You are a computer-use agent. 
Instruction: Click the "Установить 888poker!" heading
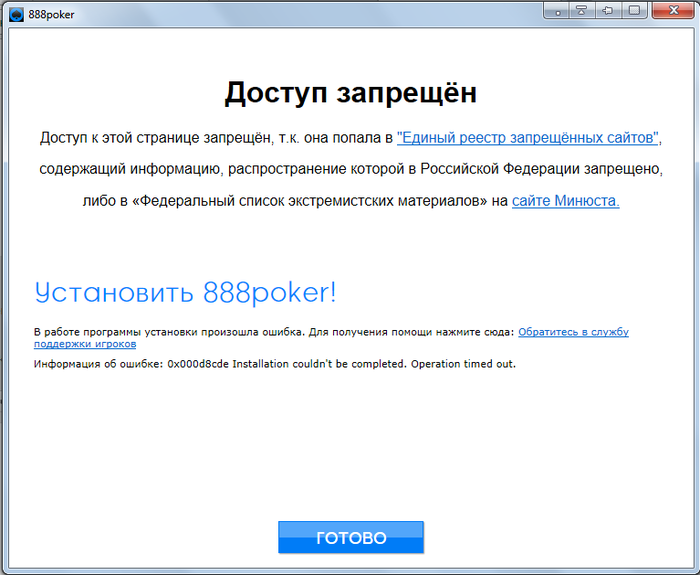(185, 293)
